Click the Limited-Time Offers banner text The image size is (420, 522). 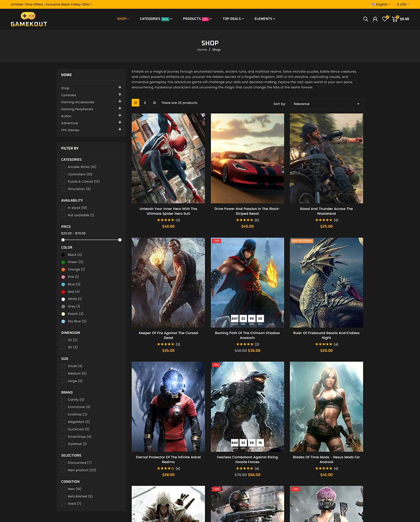tap(51, 4)
